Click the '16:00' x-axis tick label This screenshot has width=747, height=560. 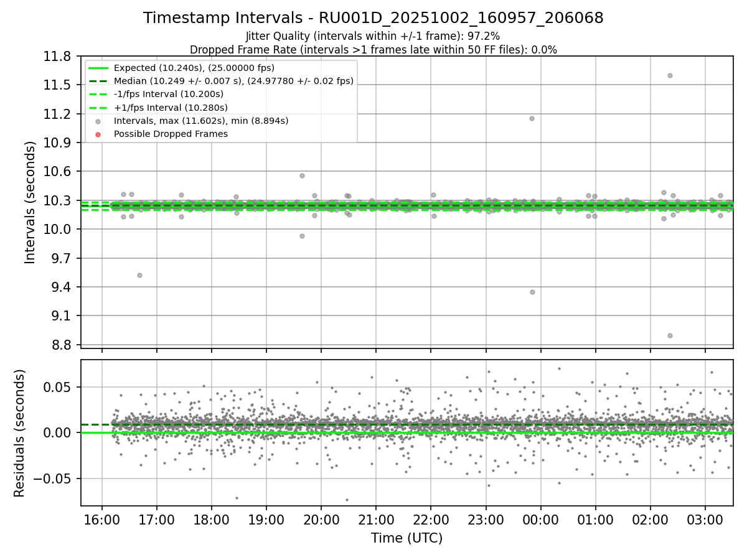point(101,519)
